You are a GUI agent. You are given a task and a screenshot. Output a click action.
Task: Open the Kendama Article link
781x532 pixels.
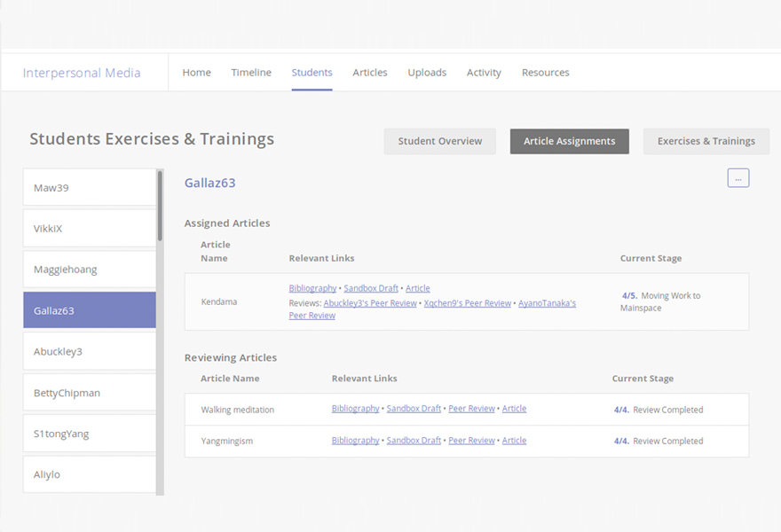[418, 288]
